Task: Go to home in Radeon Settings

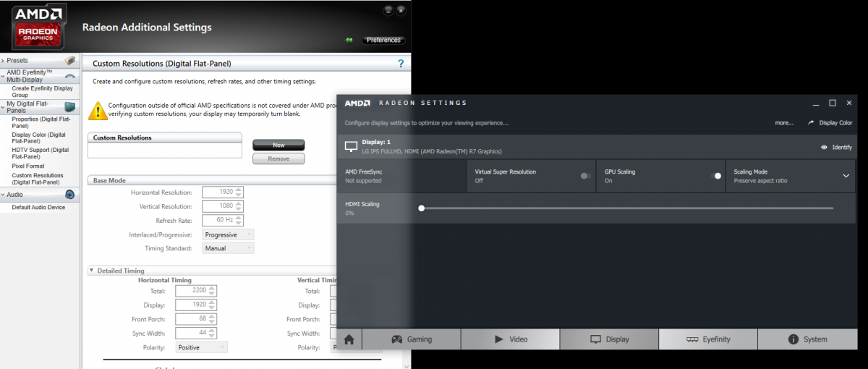Action: coord(349,339)
